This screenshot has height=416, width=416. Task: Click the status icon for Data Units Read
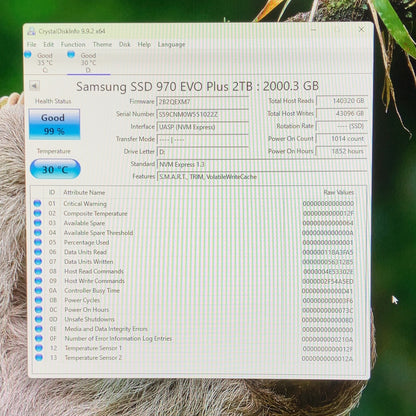pyautogui.click(x=38, y=252)
